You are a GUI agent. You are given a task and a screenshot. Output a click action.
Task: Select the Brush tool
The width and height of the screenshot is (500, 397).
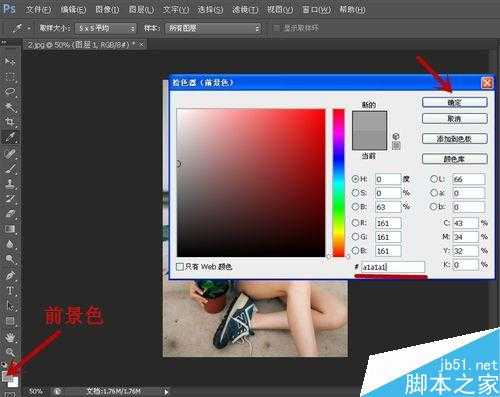(10, 169)
